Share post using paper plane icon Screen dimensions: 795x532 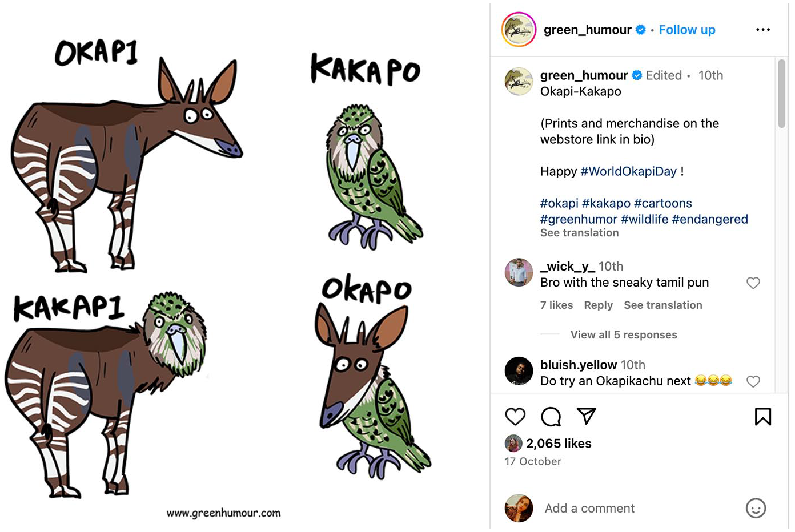pyautogui.click(x=587, y=416)
